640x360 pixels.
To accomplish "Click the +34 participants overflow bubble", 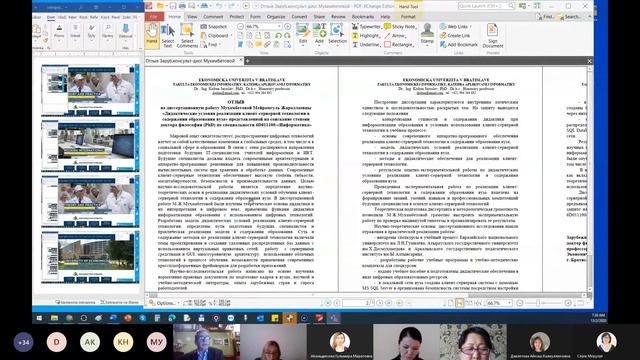I will click(23, 342).
